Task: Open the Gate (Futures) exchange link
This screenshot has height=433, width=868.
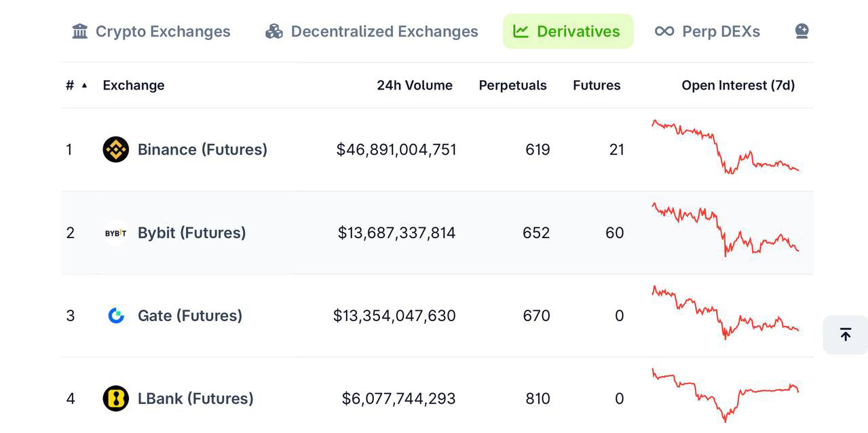Action: point(189,316)
